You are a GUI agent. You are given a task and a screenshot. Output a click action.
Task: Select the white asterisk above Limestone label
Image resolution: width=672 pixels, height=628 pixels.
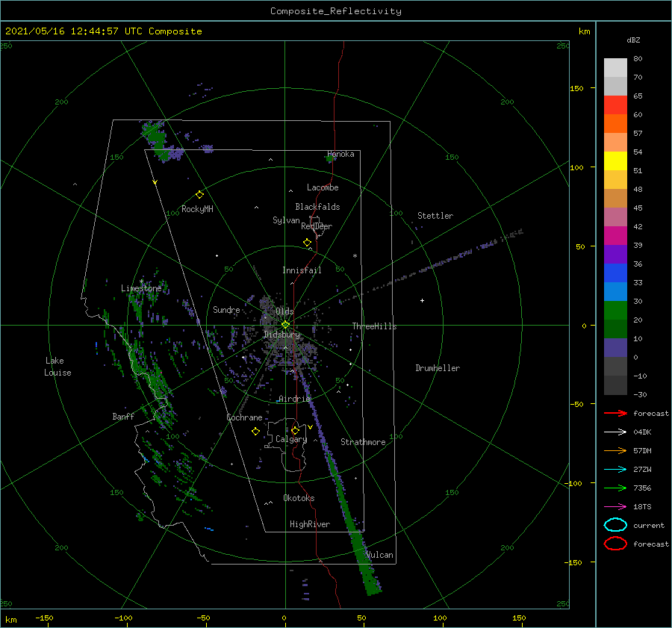point(141,282)
